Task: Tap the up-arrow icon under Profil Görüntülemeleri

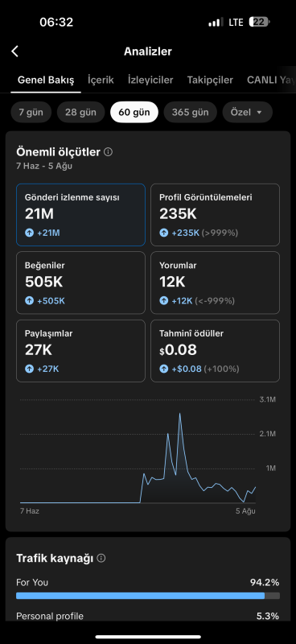Action: (164, 233)
